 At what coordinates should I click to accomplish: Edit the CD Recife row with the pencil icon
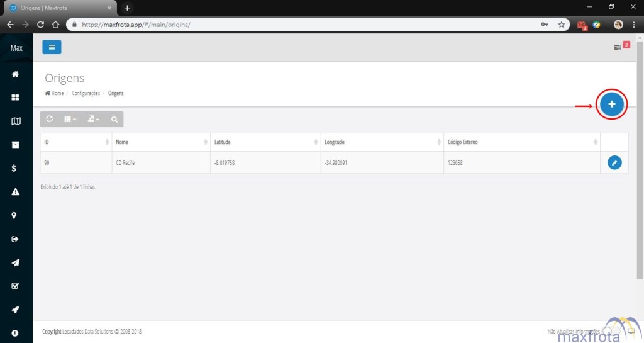pos(614,162)
